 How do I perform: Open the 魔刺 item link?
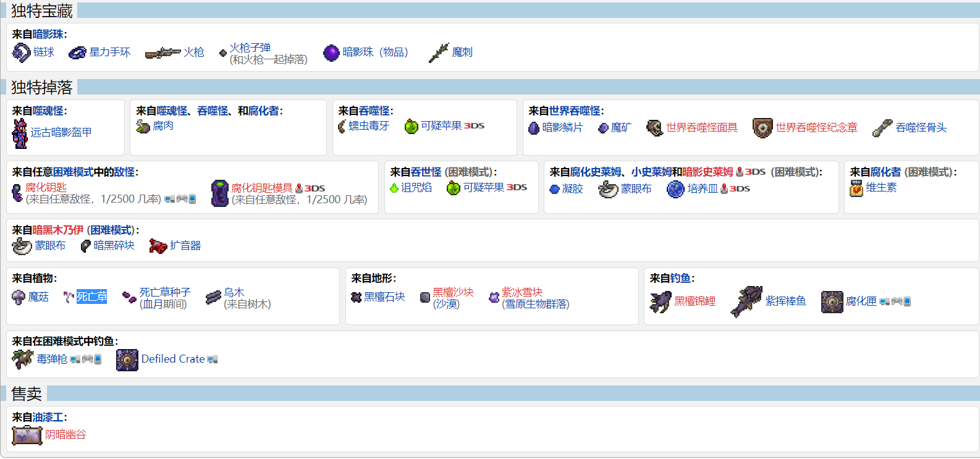click(x=462, y=53)
